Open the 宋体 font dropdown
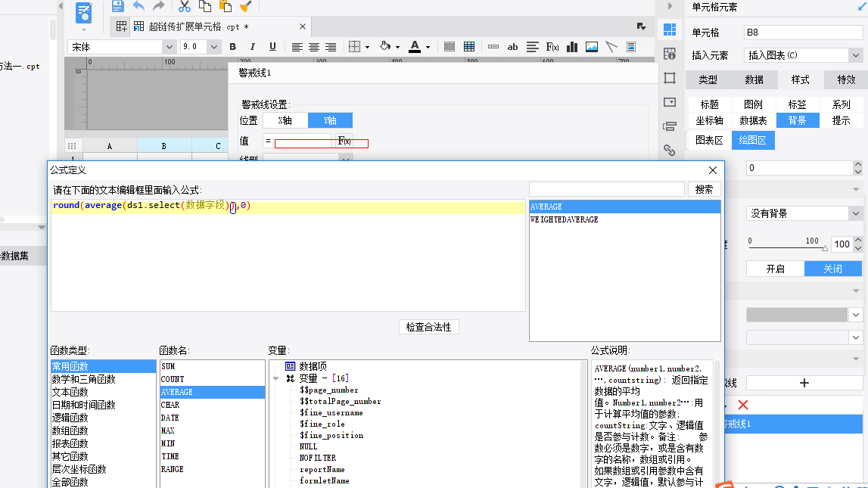The width and height of the screenshot is (868, 488). [x=170, y=47]
